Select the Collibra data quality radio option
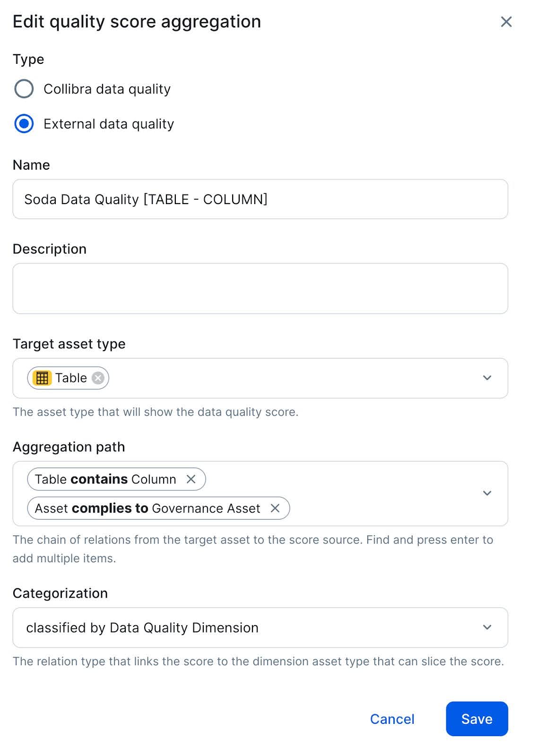The width and height of the screenshot is (537, 756). (24, 89)
